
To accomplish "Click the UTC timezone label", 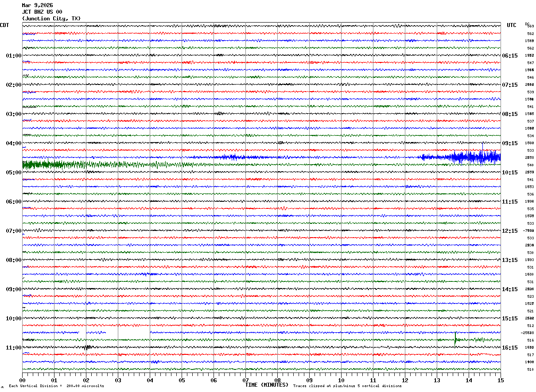I will [512, 25].
